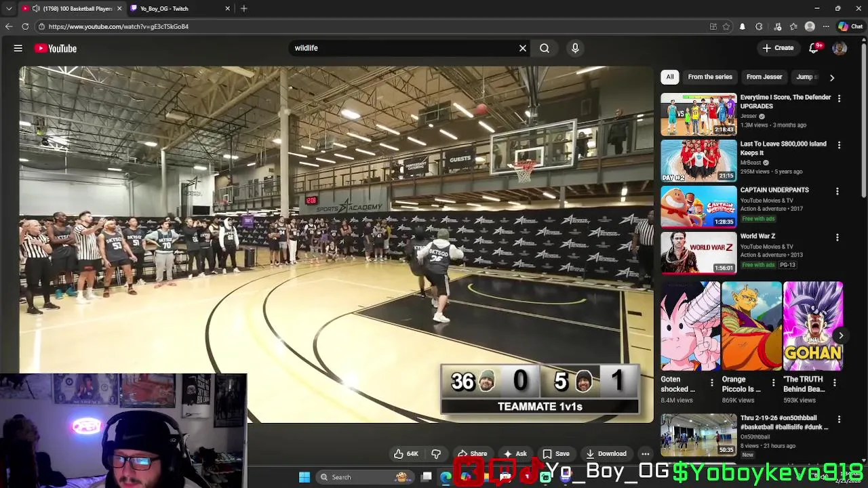868x488 pixels.
Task: Open YouTube account avatar menu
Action: pos(840,48)
